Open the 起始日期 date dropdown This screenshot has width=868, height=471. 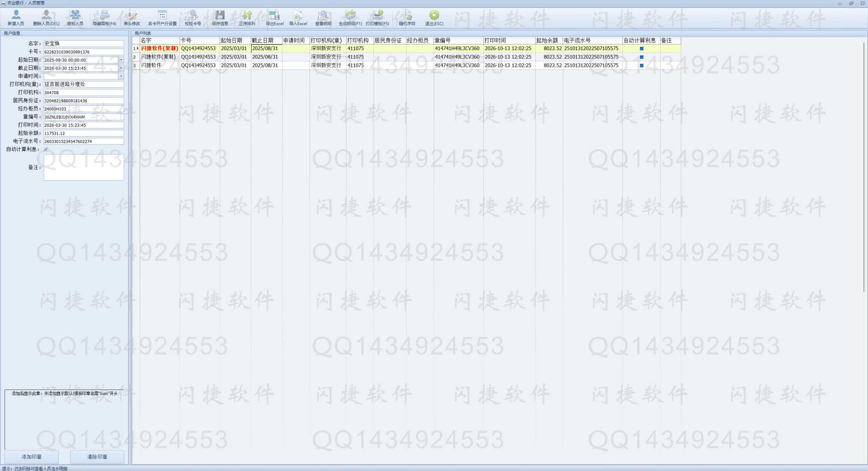(x=121, y=60)
